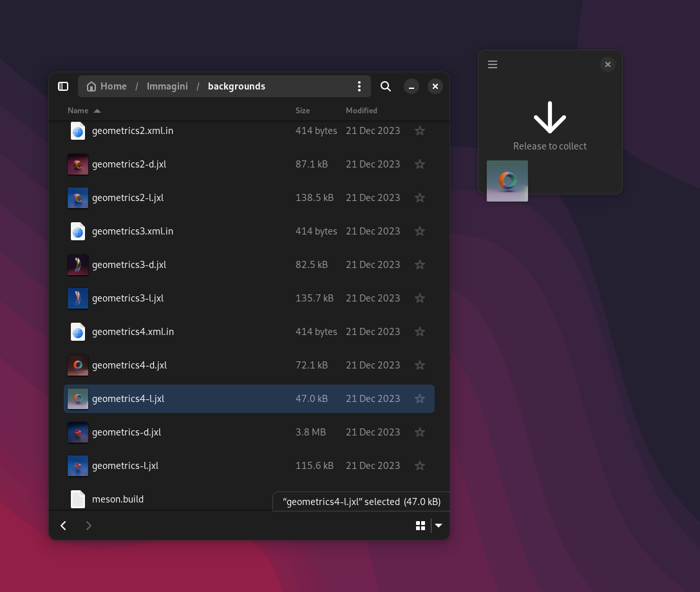Minimize the file manager window

coord(411,86)
